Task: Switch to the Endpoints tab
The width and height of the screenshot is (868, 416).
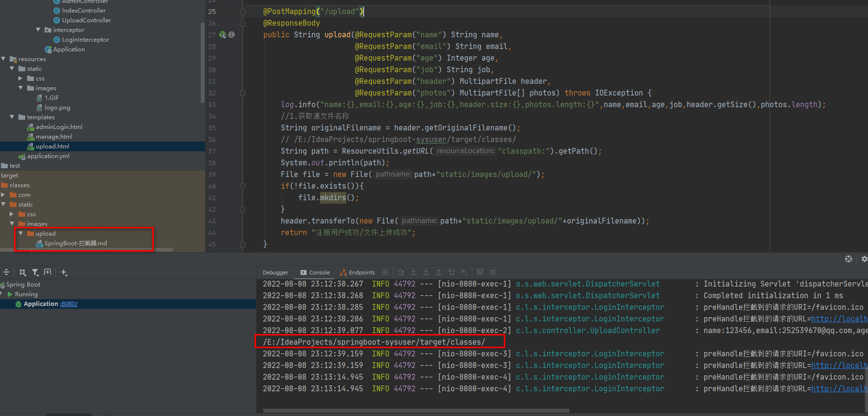Action: coord(357,272)
